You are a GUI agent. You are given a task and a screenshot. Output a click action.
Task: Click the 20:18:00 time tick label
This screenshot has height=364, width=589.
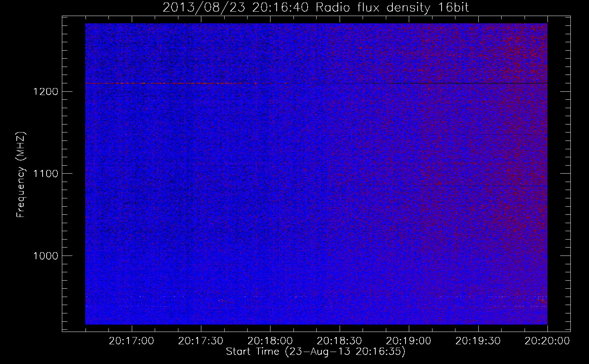(x=270, y=341)
